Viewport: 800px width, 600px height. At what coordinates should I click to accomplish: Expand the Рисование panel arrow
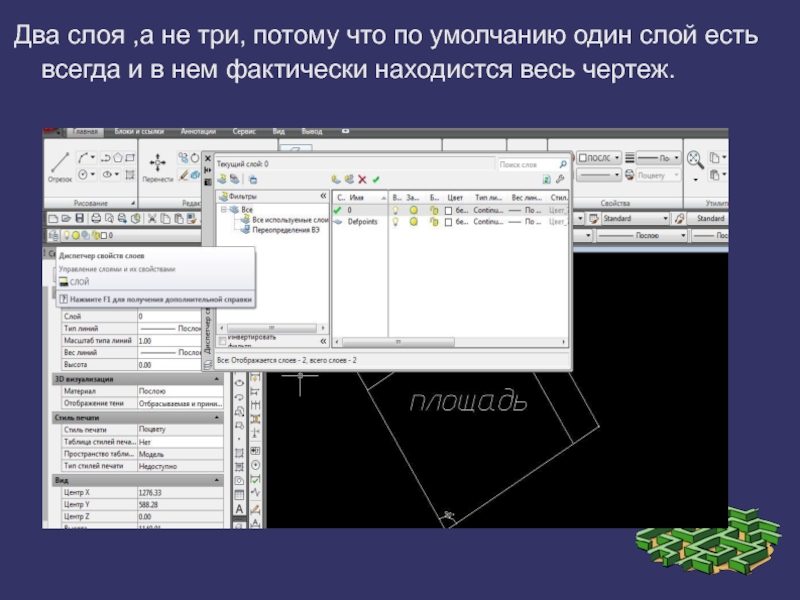click(133, 203)
